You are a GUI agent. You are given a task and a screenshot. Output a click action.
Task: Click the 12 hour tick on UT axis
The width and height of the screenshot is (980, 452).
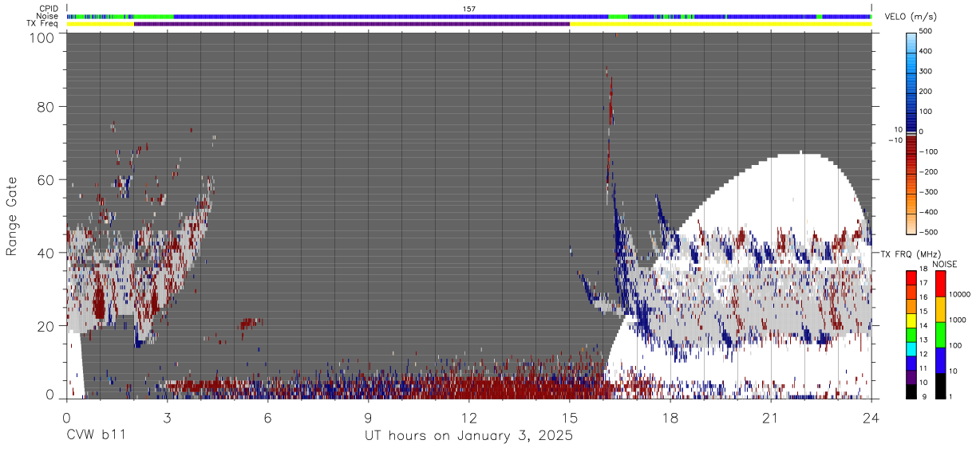469,417
